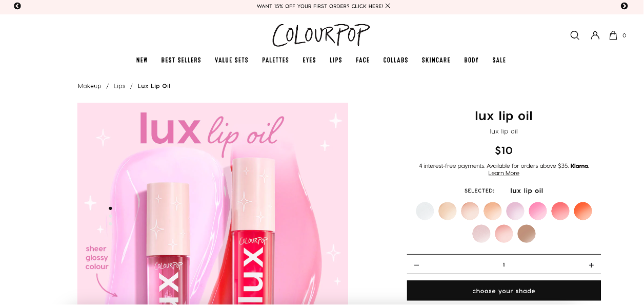Dismiss the 15% off promo banner
The width and height of the screenshot is (644, 305).
pyautogui.click(x=388, y=6)
